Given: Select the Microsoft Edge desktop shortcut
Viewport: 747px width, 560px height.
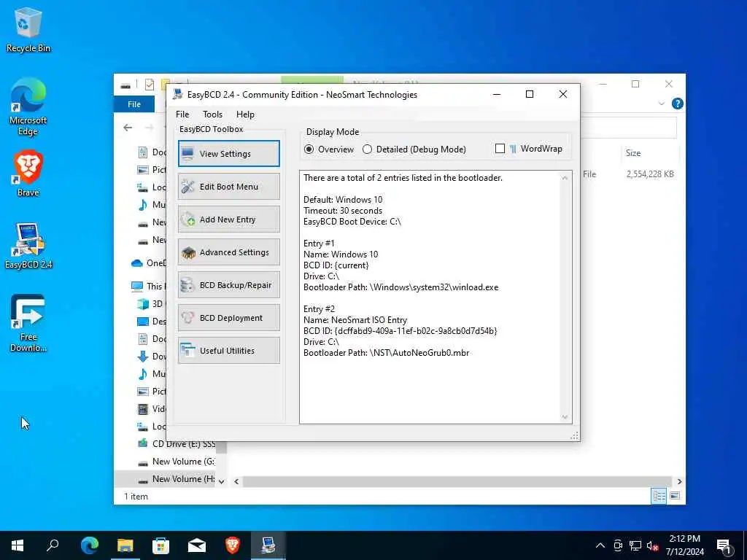Looking at the screenshot, I should point(28,107).
